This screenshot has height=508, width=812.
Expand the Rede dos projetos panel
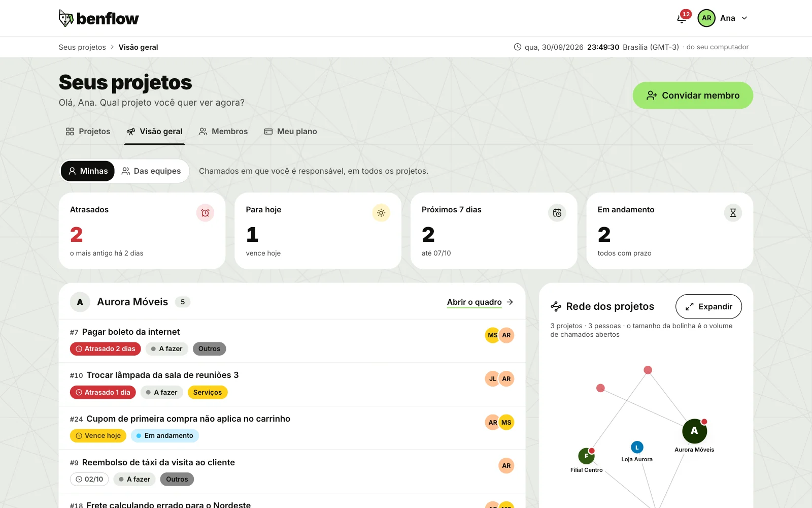[x=708, y=307]
